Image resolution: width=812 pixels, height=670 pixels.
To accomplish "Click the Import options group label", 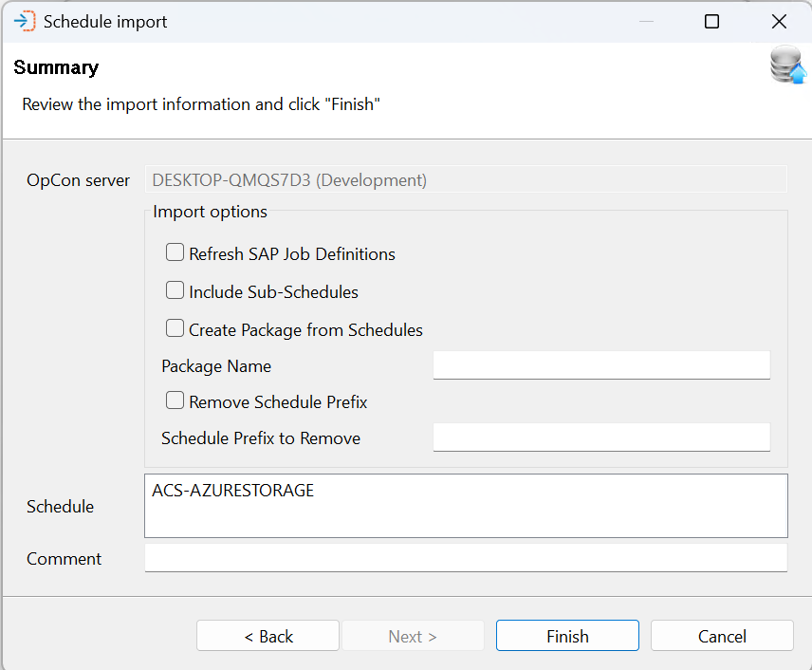I will (x=211, y=212).
